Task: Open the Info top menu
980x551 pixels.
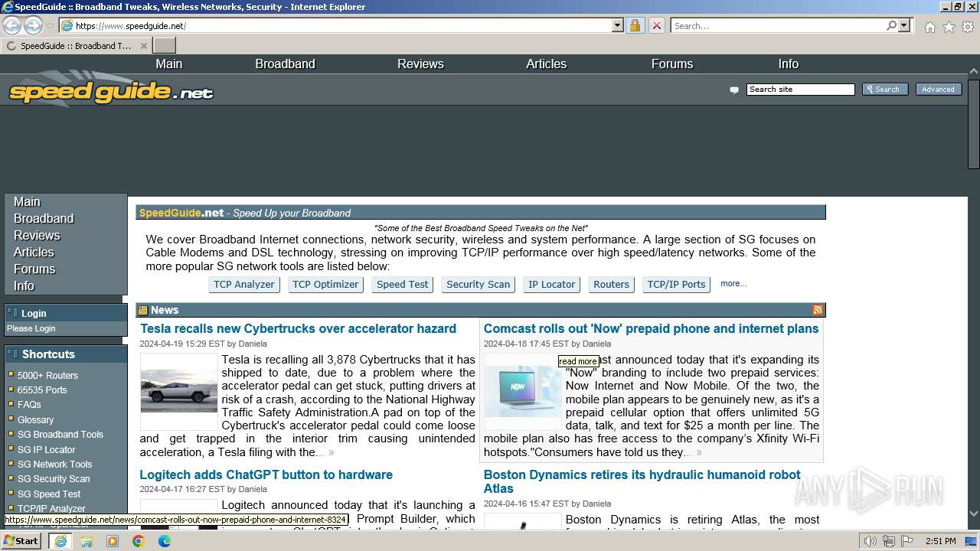Action: [789, 64]
